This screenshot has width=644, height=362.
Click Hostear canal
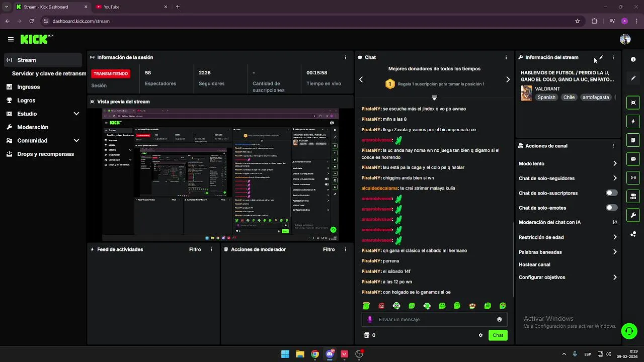point(534,264)
